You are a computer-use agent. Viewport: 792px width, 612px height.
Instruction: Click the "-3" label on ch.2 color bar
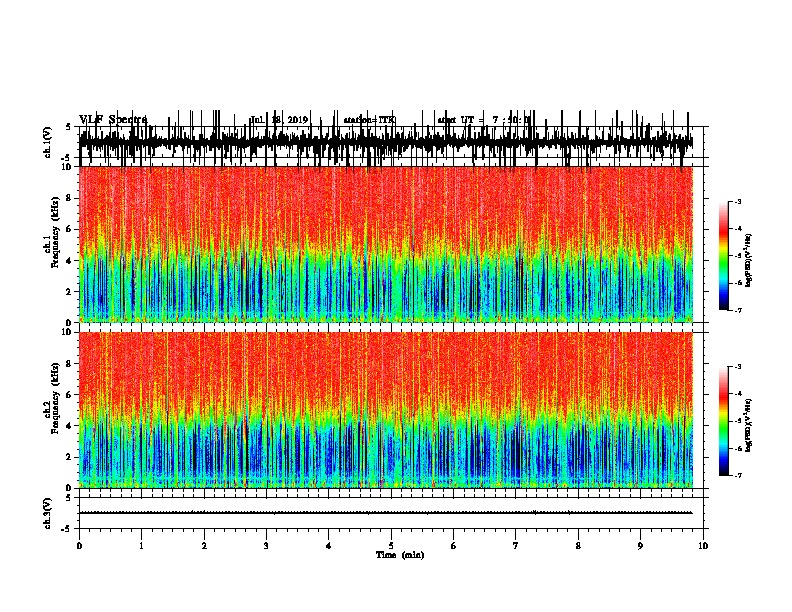738,367
